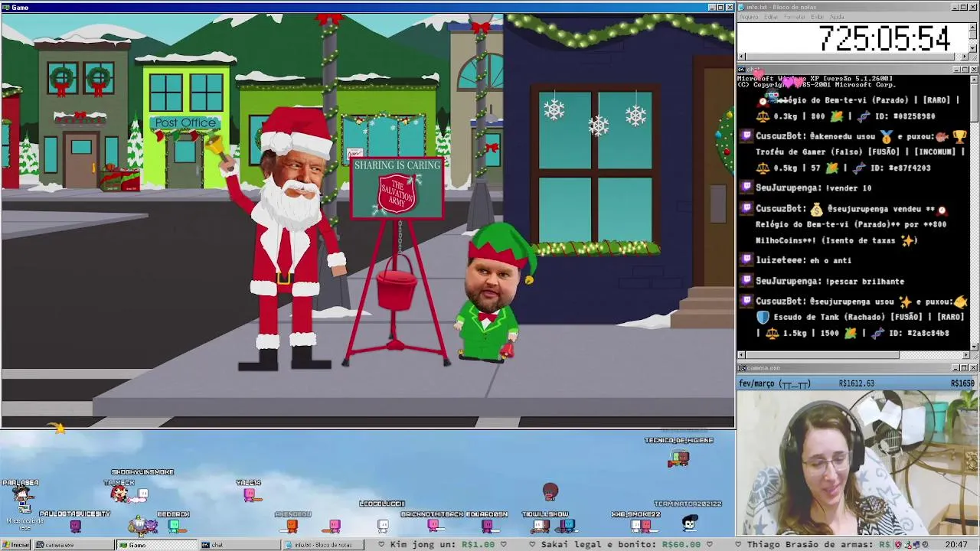The height and width of the screenshot is (551, 980).
Task: Minimize the Game window
Action: coord(711,7)
